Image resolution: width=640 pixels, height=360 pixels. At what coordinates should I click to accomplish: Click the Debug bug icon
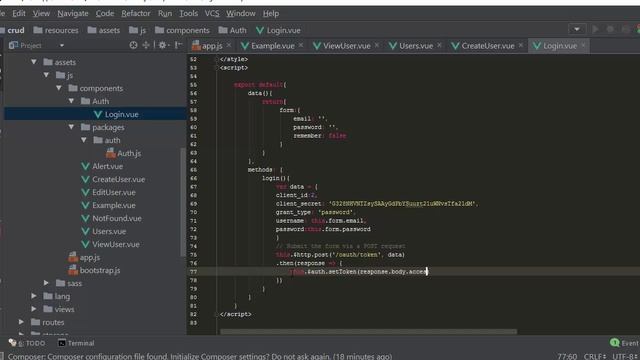pos(610,29)
